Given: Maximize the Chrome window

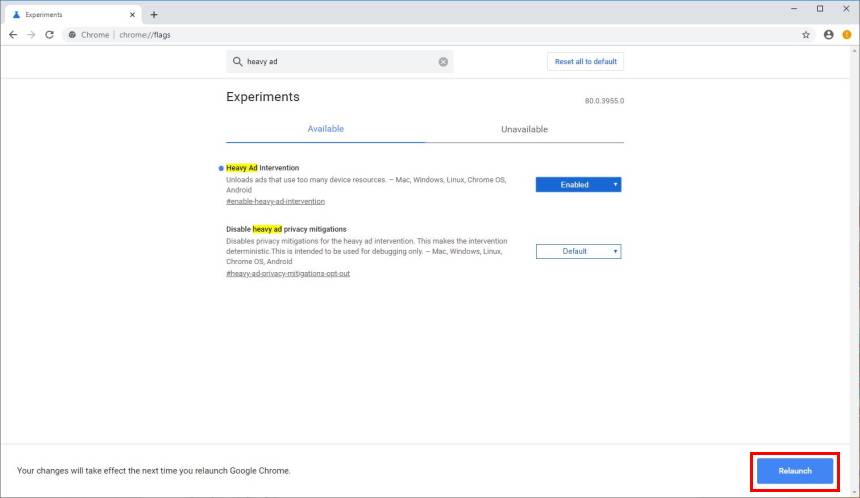Looking at the screenshot, I should point(820,9).
